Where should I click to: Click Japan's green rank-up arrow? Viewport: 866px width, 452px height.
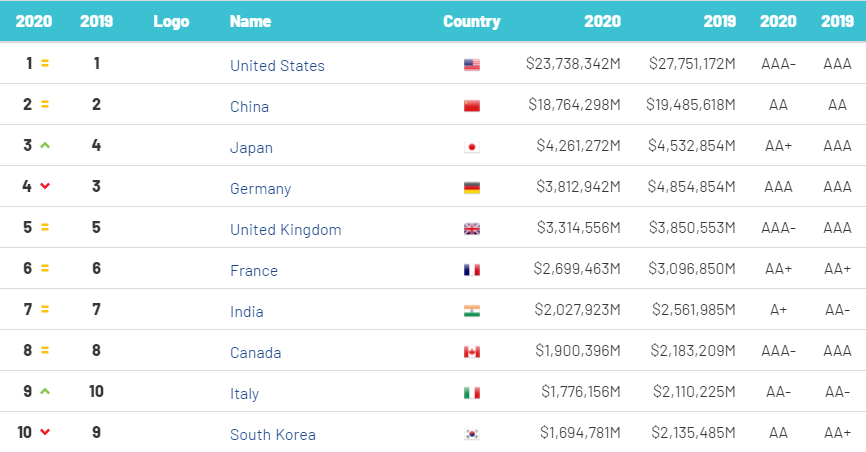coord(45,145)
